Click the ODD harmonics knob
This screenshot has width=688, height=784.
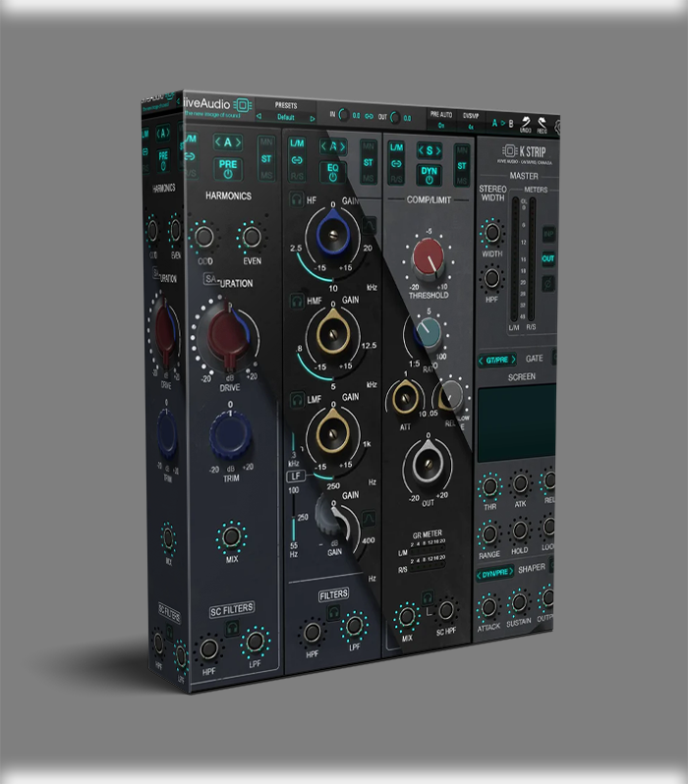[x=204, y=237]
